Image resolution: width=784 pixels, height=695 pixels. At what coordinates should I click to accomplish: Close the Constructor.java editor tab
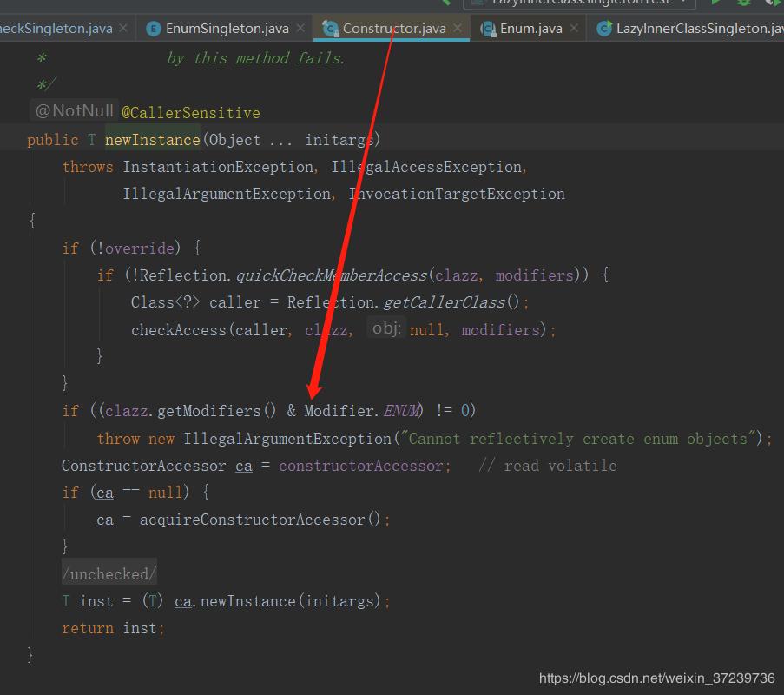[x=458, y=29]
